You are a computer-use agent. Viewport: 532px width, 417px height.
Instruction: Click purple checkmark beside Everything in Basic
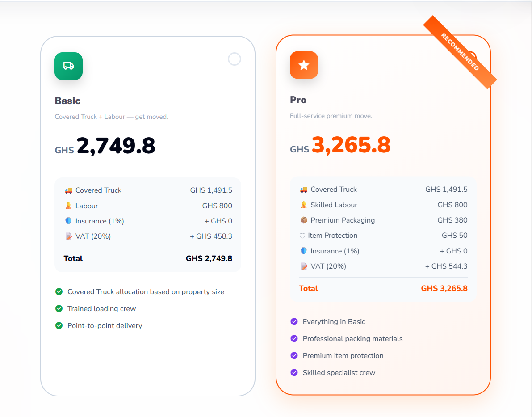(x=294, y=322)
